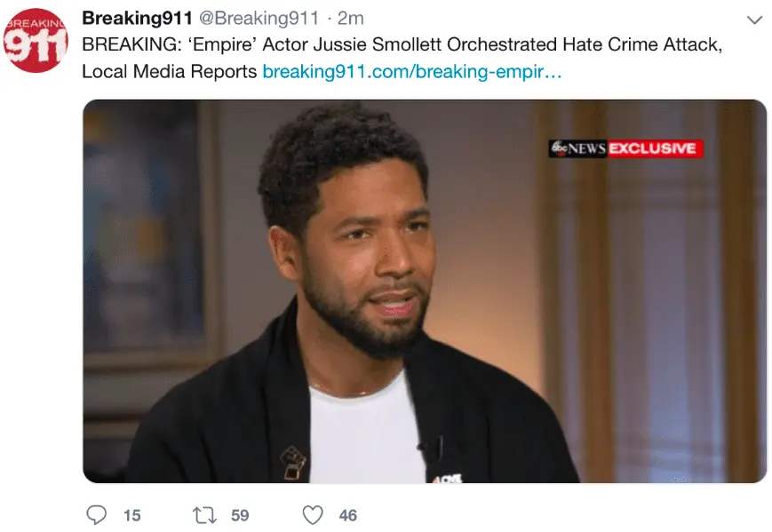The image size is (772, 532).
Task: Click the 'Local Media Reports' text line
Action: tap(170, 71)
